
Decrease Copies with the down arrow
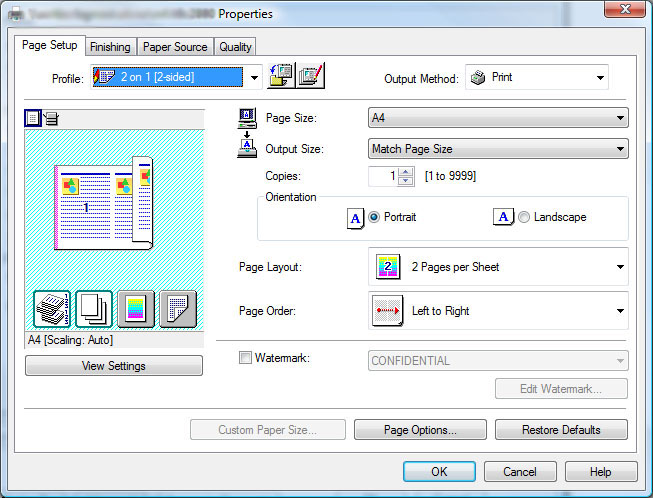pyautogui.click(x=406, y=181)
